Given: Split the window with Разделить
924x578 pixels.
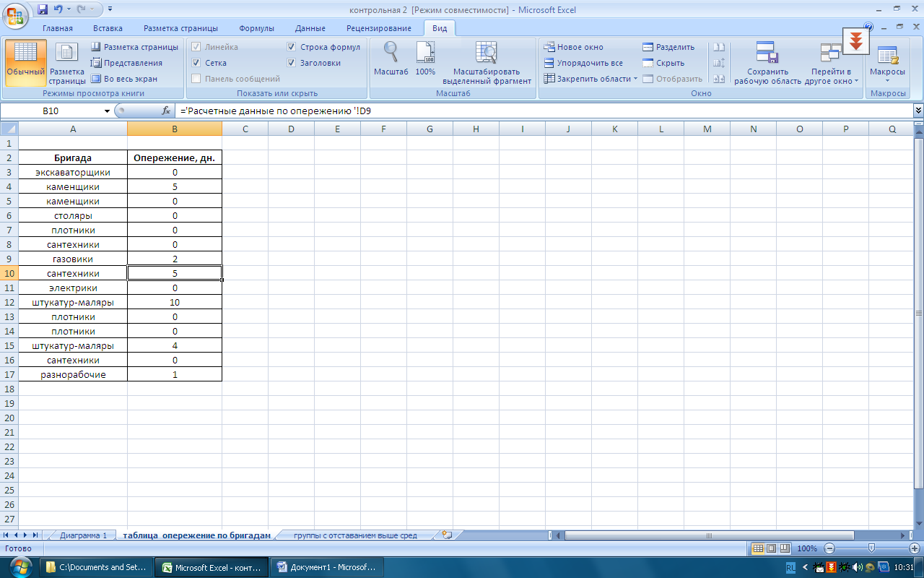Looking at the screenshot, I should point(668,47).
